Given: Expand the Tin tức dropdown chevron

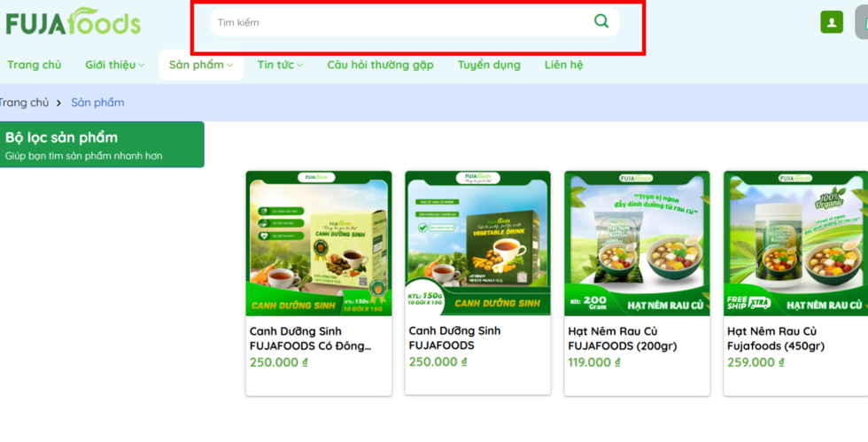Looking at the screenshot, I should click(x=300, y=66).
